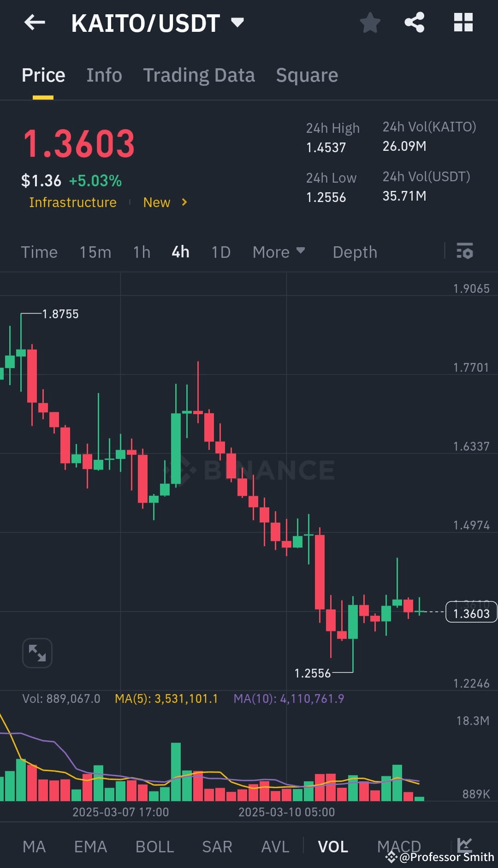Enable the VOL indicator
Viewport: 498px width, 868px height.
[333, 845]
